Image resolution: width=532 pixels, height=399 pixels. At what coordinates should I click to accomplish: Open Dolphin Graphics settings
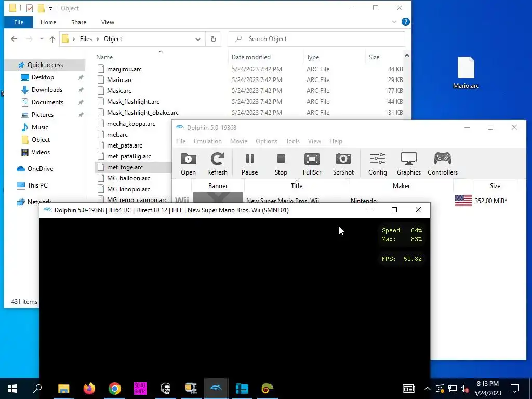408,164
